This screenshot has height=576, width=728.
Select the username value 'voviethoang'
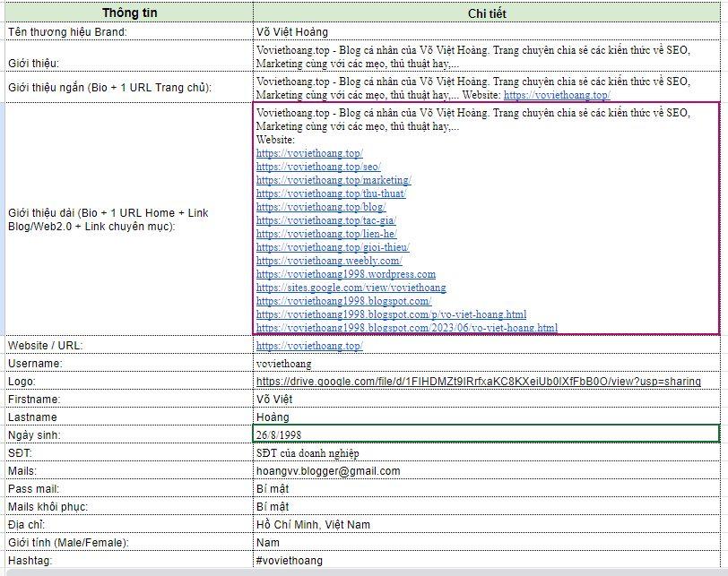point(487,363)
